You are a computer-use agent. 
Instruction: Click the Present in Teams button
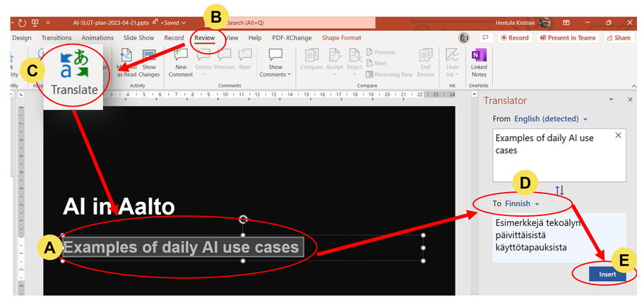567,38
